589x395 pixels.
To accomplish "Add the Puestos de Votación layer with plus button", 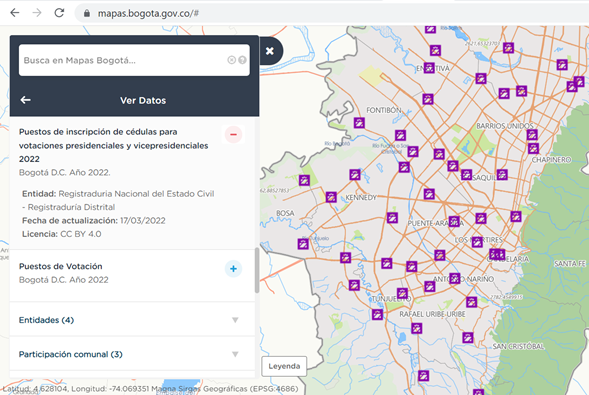I will pyautogui.click(x=233, y=268).
